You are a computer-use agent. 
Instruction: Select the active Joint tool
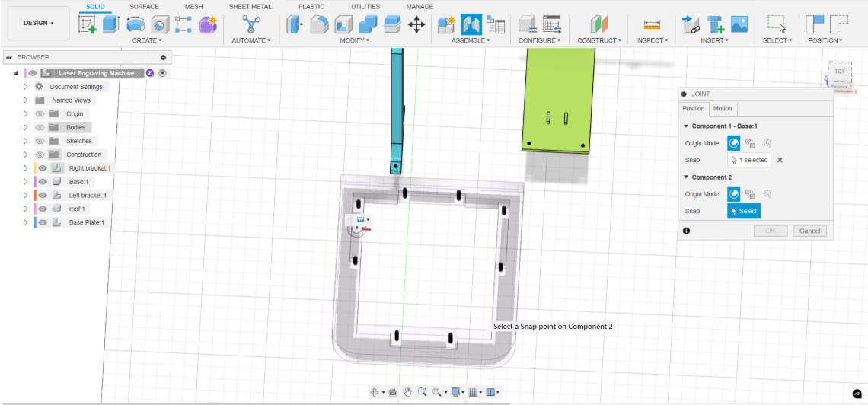(471, 24)
